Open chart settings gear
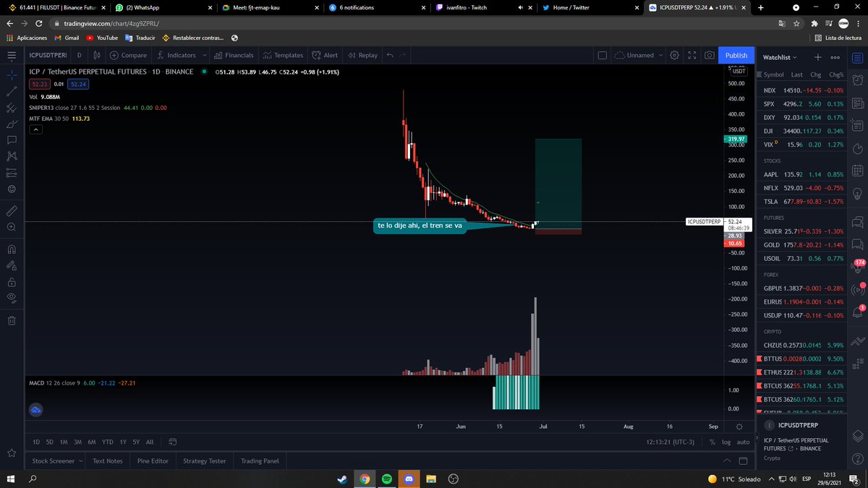Screen dimensions: 868x488 point(674,55)
